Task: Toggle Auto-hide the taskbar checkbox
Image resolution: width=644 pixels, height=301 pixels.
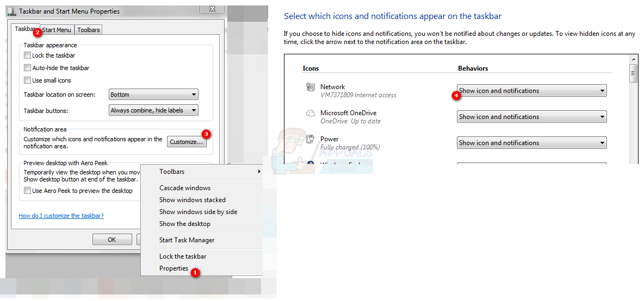Action: click(28, 68)
